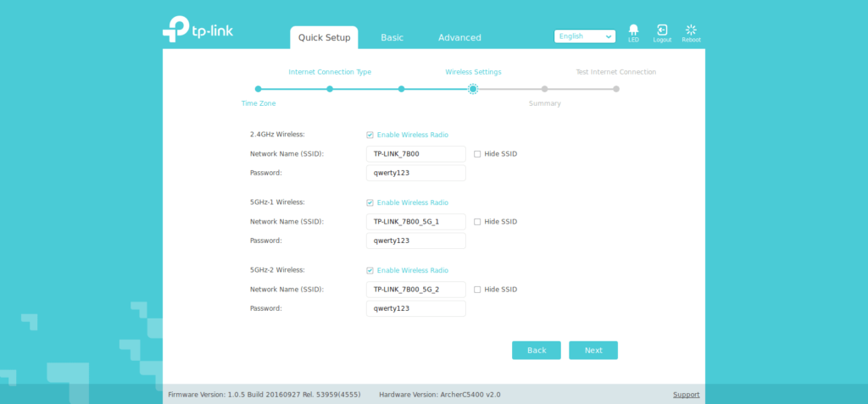
Task: Select the Quick Setup tab
Action: 324,37
